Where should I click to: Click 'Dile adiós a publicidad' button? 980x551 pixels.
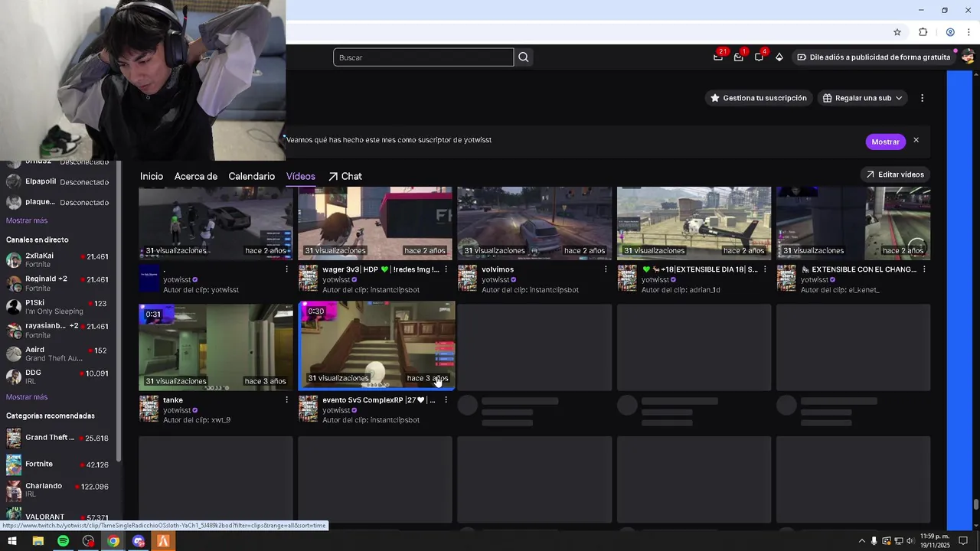tap(874, 57)
